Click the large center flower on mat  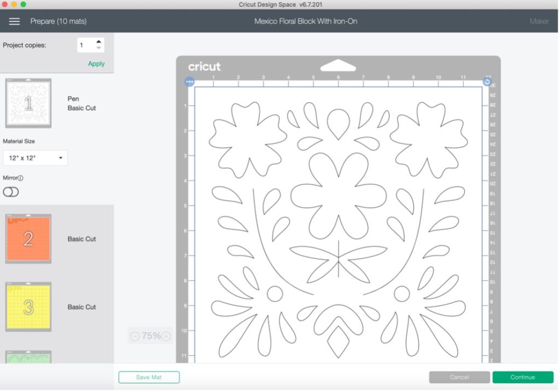[338, 196]
